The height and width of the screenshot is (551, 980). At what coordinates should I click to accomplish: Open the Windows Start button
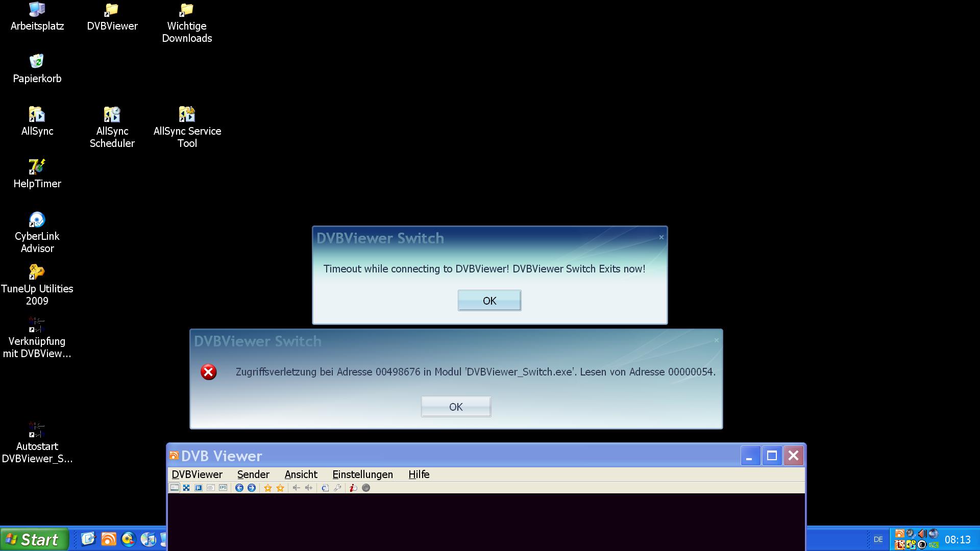click(34, 539)
